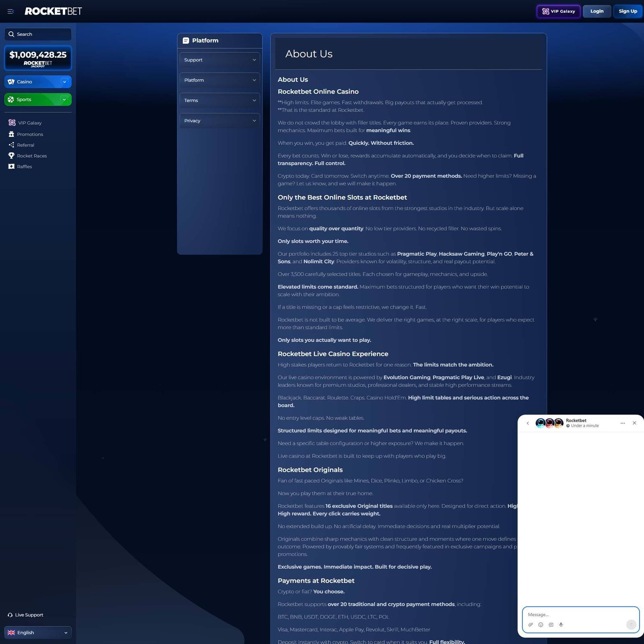The width and height of the screenshot is (644, 644).
Task: Click the chevron on the Privacy row
Action: click(x=254, y=121)
